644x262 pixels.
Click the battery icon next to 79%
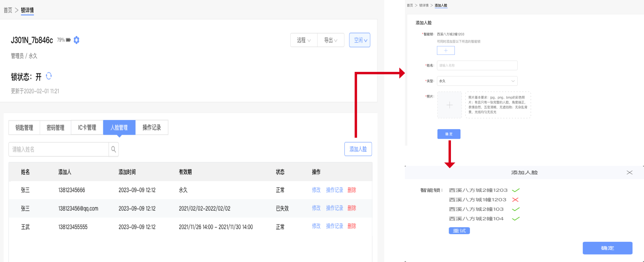(x=68, y=40)
